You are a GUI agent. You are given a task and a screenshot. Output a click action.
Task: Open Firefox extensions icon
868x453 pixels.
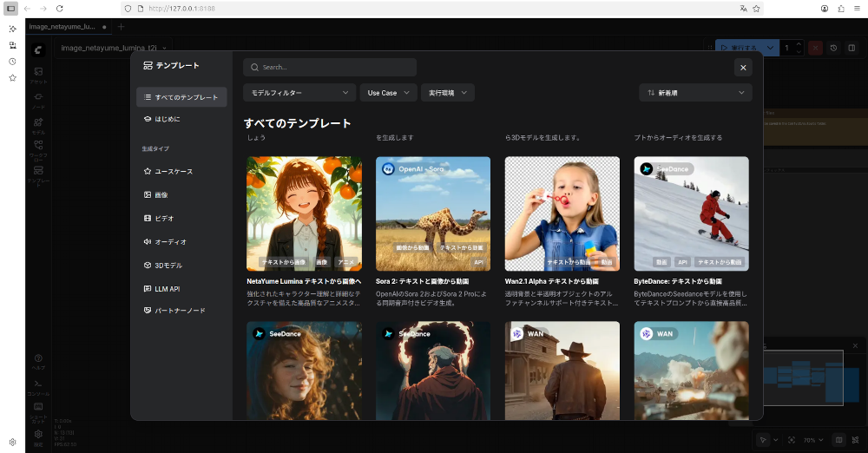point(841,9)
